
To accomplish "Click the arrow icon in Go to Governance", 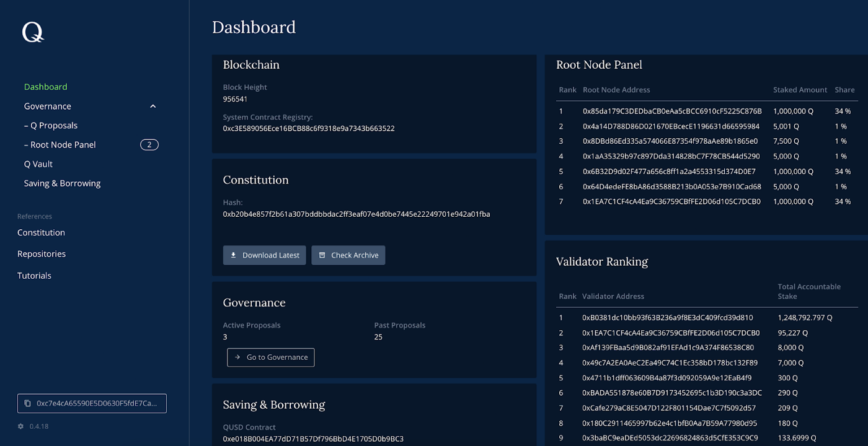I will point(237,357).
